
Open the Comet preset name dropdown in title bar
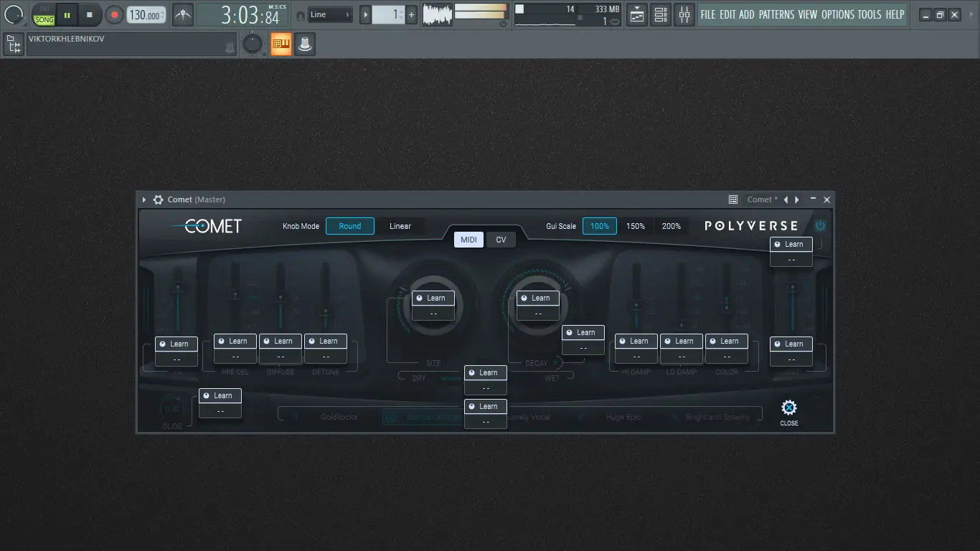(x=763, y=199)
